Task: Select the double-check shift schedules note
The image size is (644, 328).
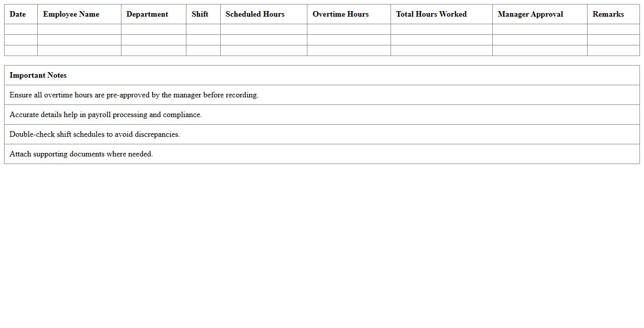Action: pyautogui.click(x=95, y=134)
